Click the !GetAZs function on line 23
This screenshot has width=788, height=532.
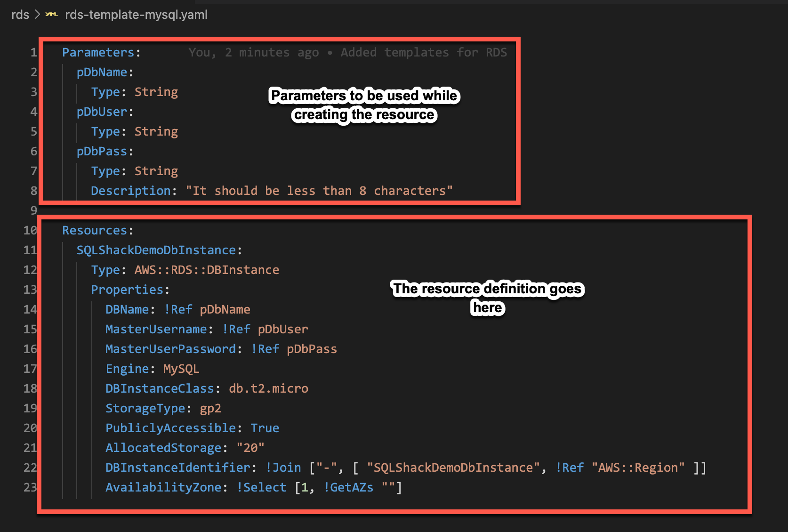pos(348,487)
